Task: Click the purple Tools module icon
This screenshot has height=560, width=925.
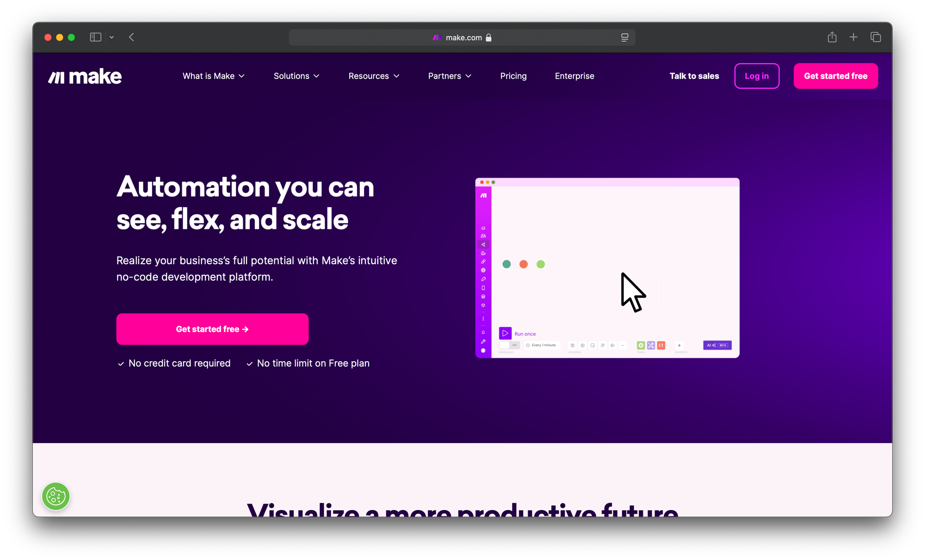Action: pyautogui.click(x=651, y=345)
